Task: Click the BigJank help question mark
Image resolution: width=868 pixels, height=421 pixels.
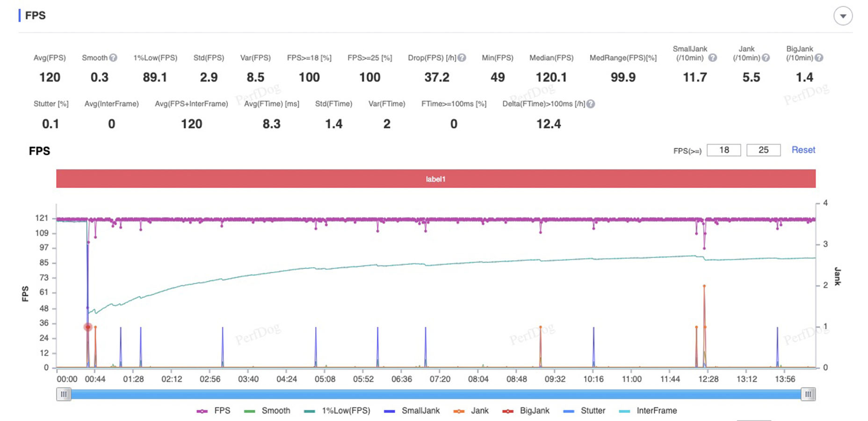Action: tap(819, 58)
